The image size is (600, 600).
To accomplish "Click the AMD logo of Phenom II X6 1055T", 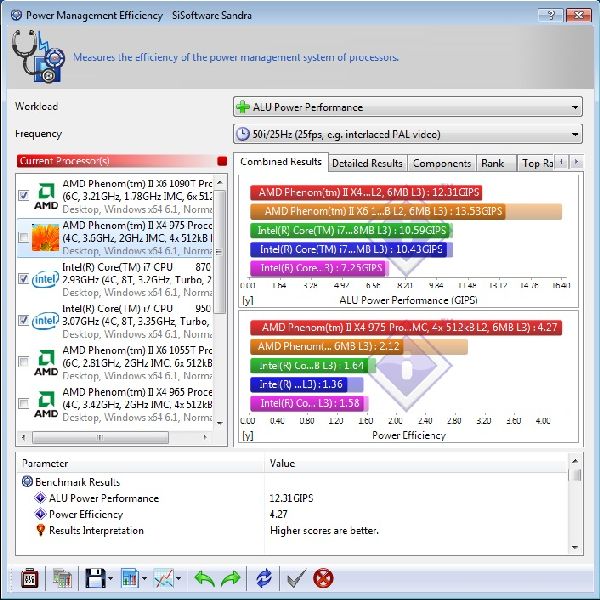I will pos(46,362).
